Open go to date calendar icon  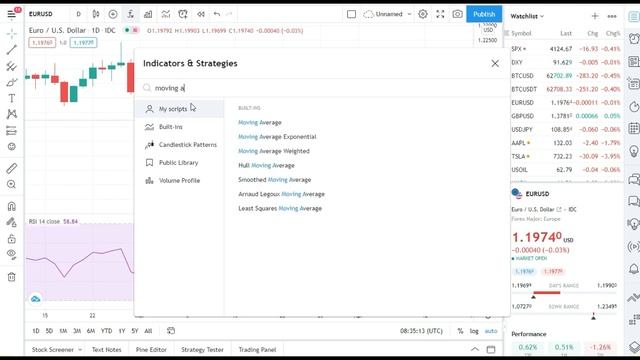point(171,331)
